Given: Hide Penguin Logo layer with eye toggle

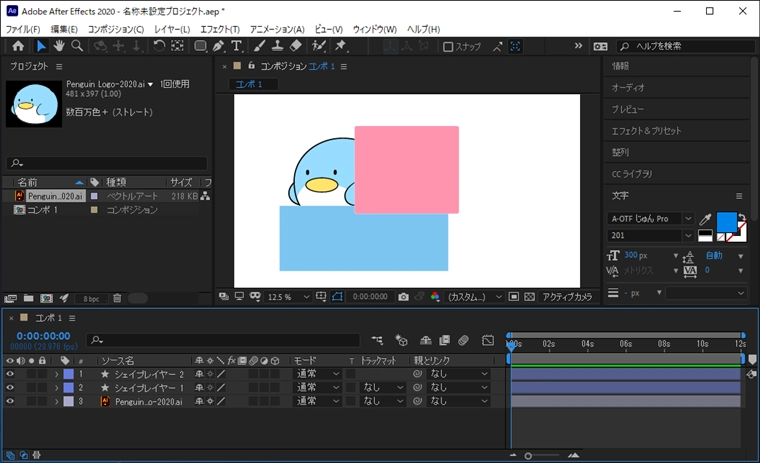Looking at the screenshot, I should 10,401.
